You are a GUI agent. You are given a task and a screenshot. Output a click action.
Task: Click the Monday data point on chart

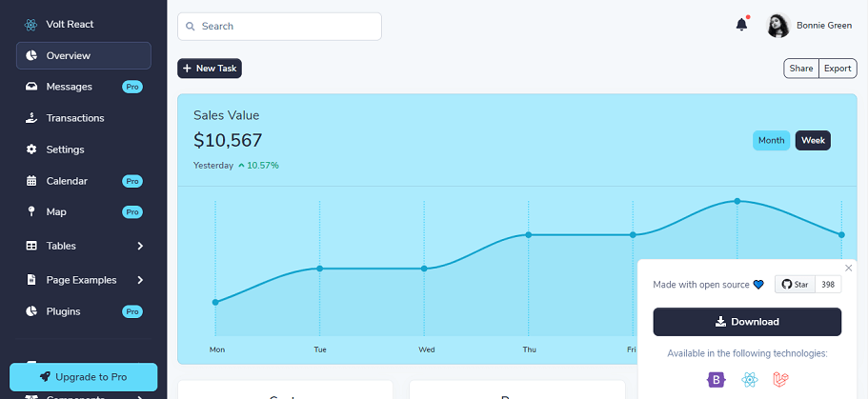pos(215,302)
